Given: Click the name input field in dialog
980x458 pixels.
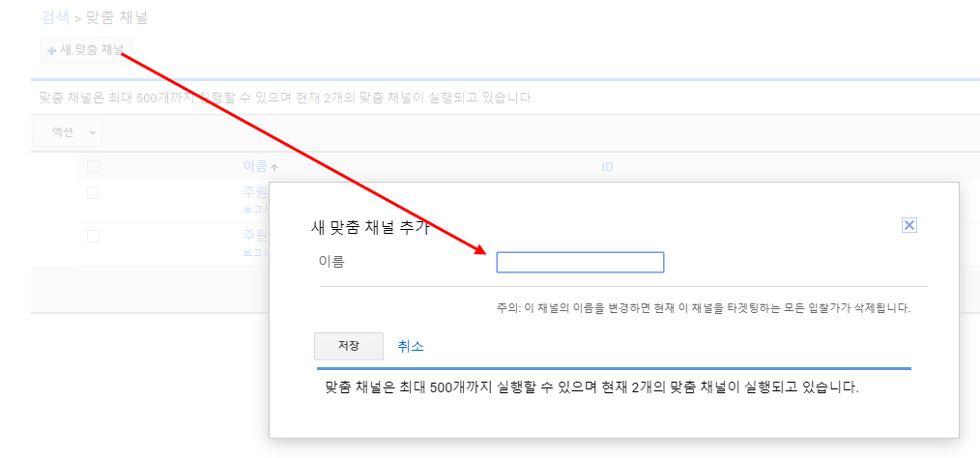Looking at the screenshot, I should [x=580, y=263].
